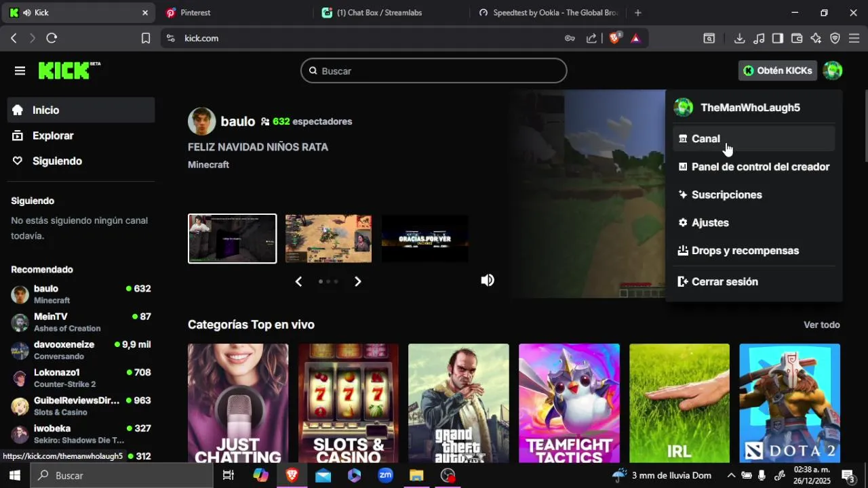Select Canal in the user menu
The width and height of the screenshot is (868, 488).
click(x=754, y=138)
